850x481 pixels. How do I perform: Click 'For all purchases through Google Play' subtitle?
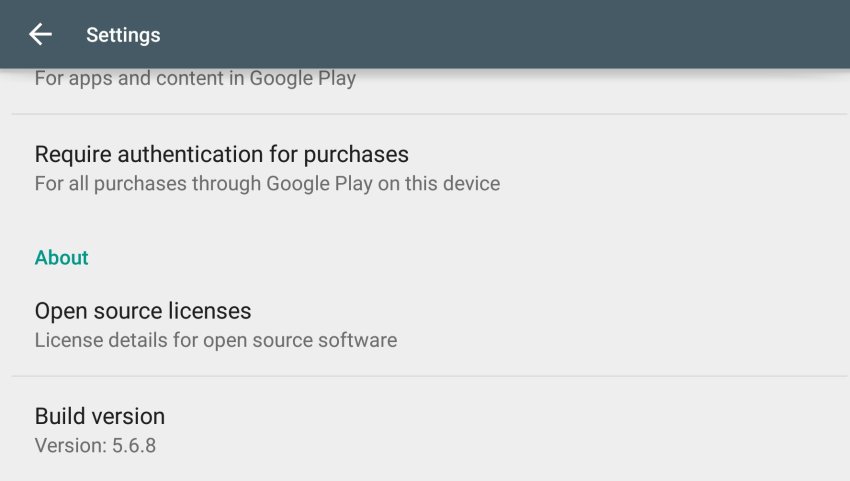coord(267,184)
